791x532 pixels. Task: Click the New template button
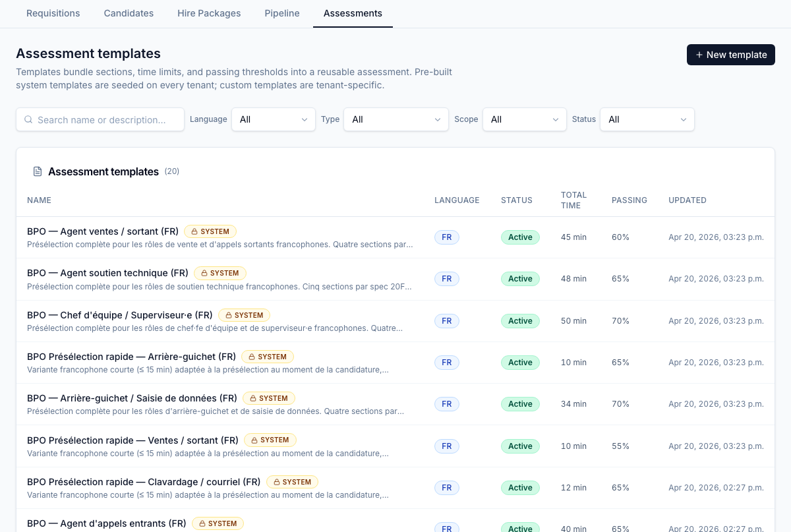coord(731,55)
